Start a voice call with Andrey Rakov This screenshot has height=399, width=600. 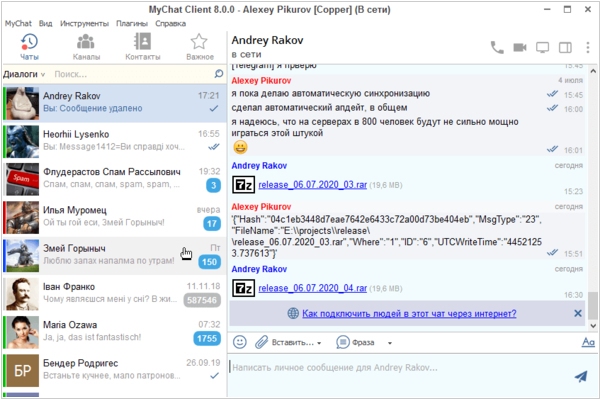tap(497, 47)
